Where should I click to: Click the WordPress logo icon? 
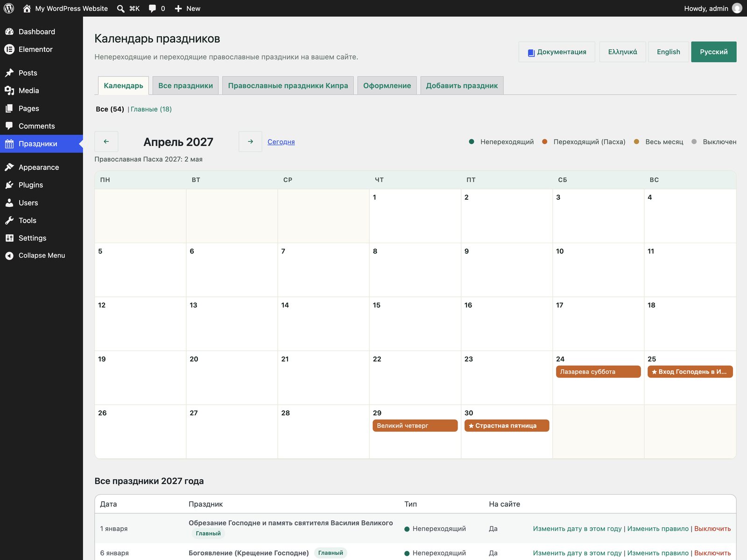click(9, 8)
